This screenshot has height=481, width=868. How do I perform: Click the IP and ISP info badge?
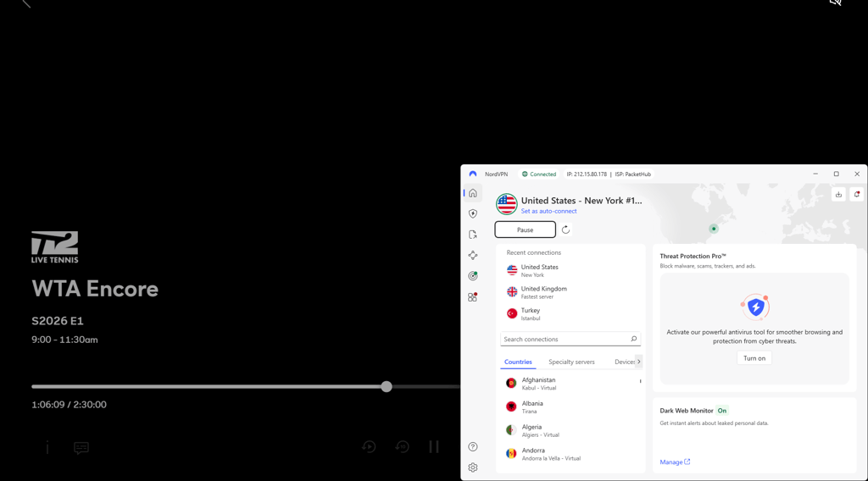click(609, 174)
